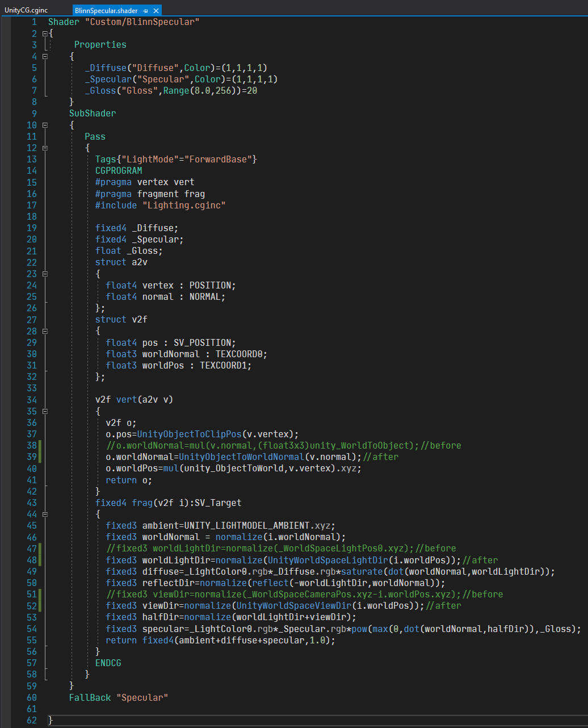Collapse the Pass block at line 12
This screenshot has height=728, width=588.
point(45,148)
